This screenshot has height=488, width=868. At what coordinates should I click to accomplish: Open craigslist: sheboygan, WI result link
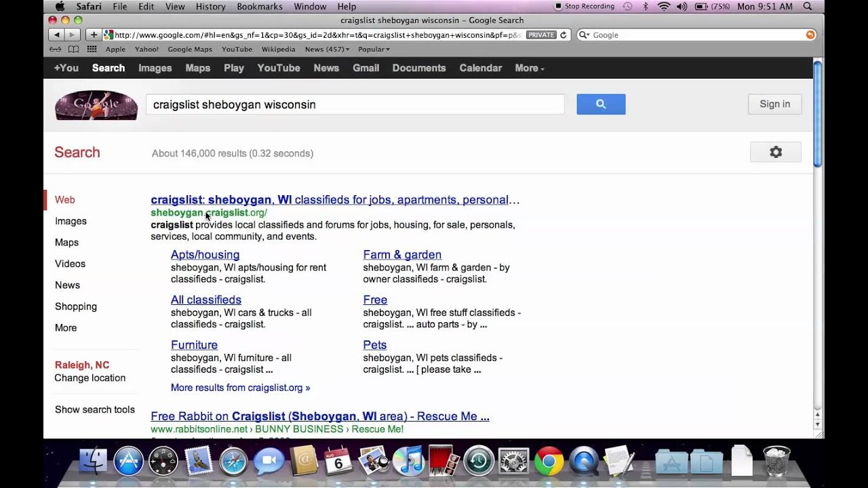coord(335,200)
